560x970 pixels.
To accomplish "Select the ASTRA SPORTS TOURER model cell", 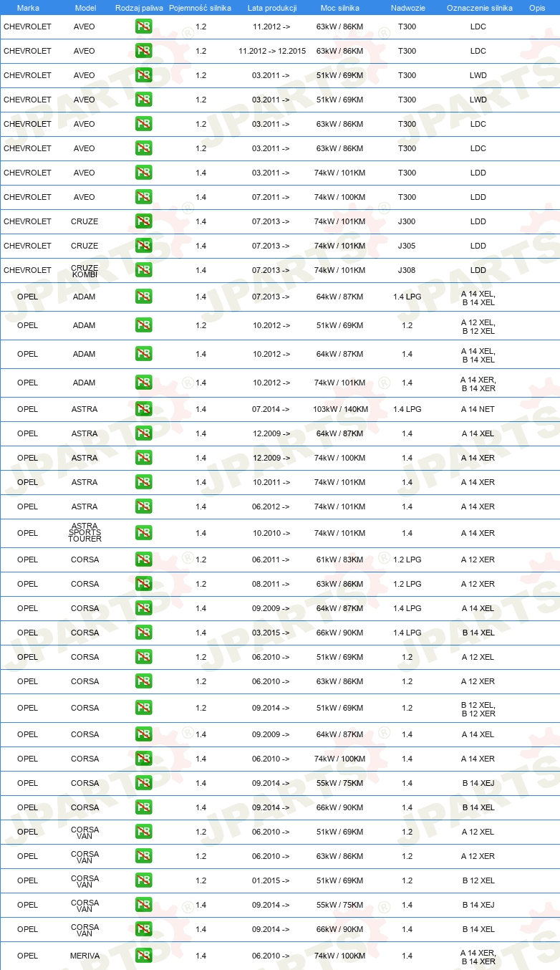I will point(85,533).
